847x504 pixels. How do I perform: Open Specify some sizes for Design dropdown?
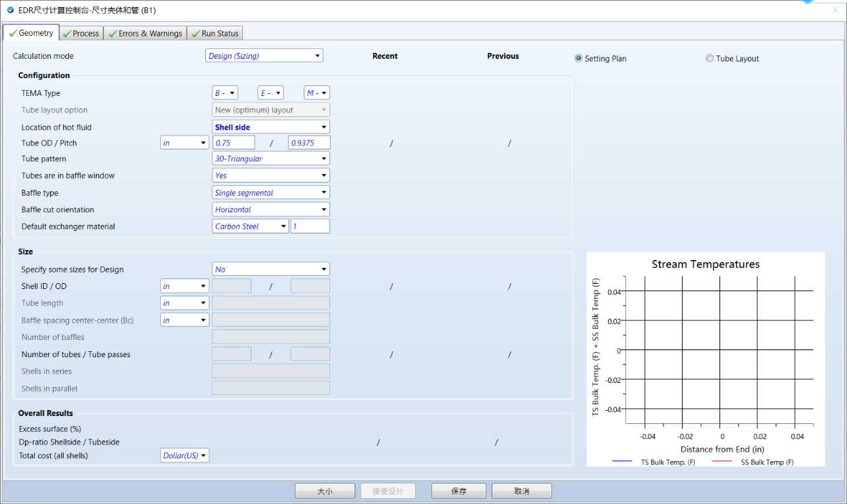tap(271, 269)
